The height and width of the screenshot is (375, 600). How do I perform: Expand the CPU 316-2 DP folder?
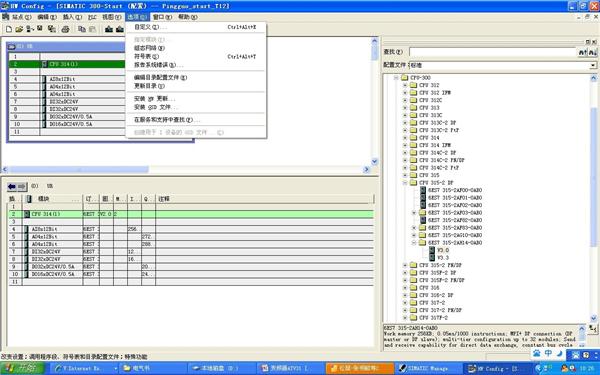(x=405, y=295)
